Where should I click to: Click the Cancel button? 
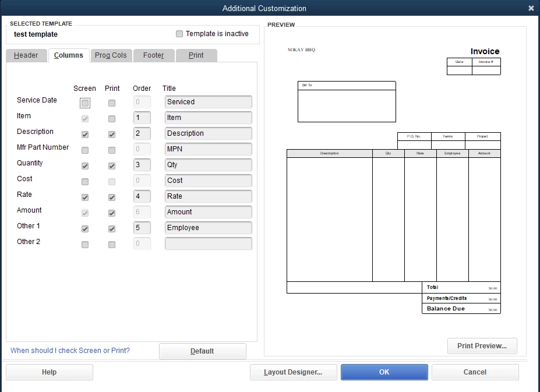[x=475, y=372]
